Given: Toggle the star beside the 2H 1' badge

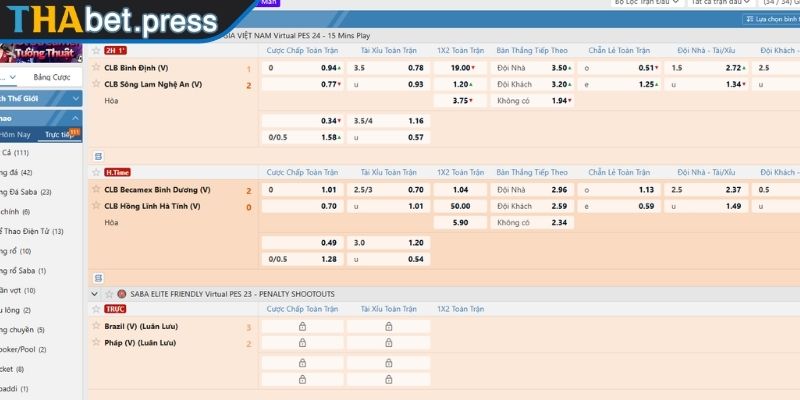Looking at the screenshot, I should pyautogui.click(x=96, y=49).
